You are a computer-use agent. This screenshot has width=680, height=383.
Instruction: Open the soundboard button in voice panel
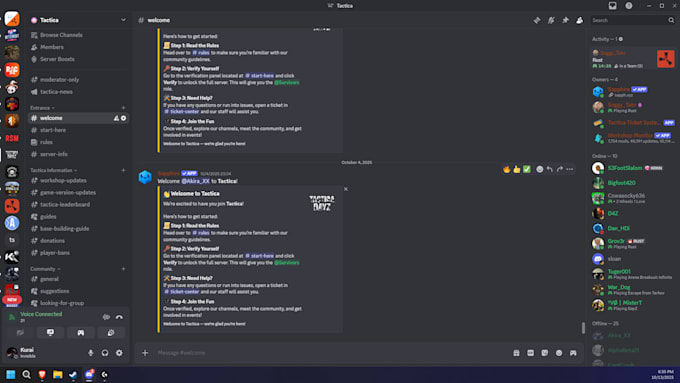click(111, 333)
